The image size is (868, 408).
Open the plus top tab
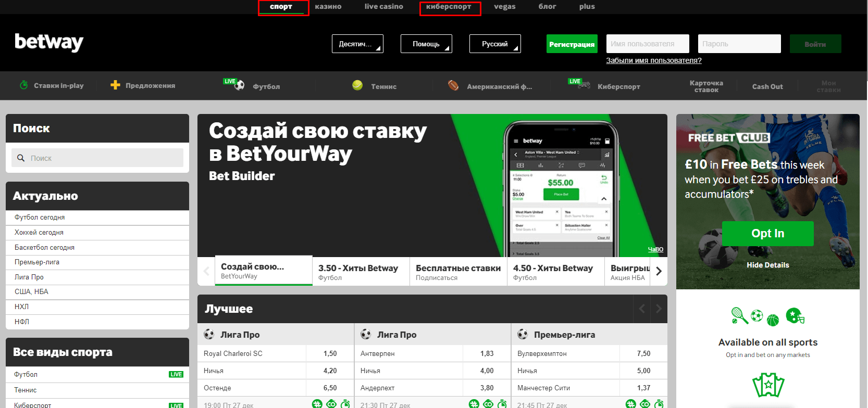[x=587, y=6]
